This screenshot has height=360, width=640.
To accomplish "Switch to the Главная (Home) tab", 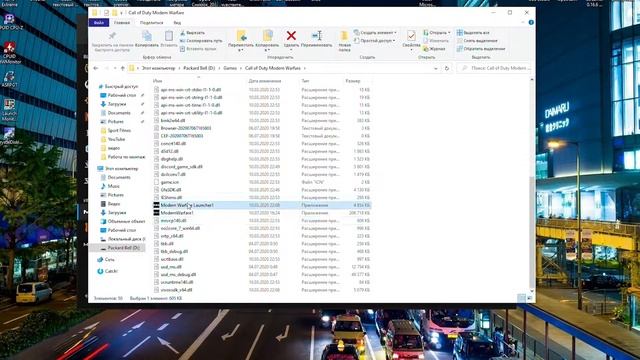I will pyautogui.click(x=122, y=23).
